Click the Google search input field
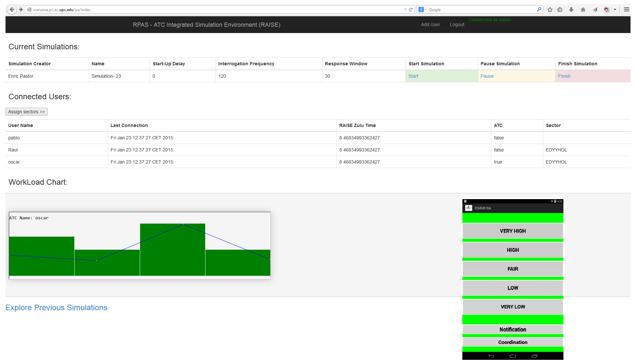 click(x=480, y=10)
